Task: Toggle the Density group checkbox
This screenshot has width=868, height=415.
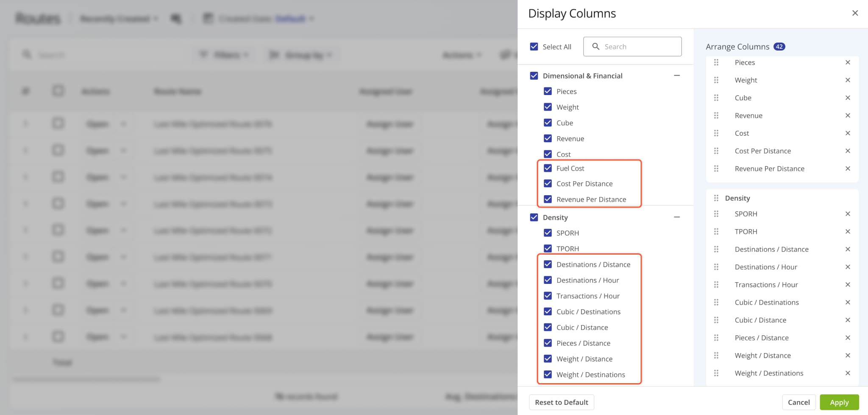Action: point(534,217)
